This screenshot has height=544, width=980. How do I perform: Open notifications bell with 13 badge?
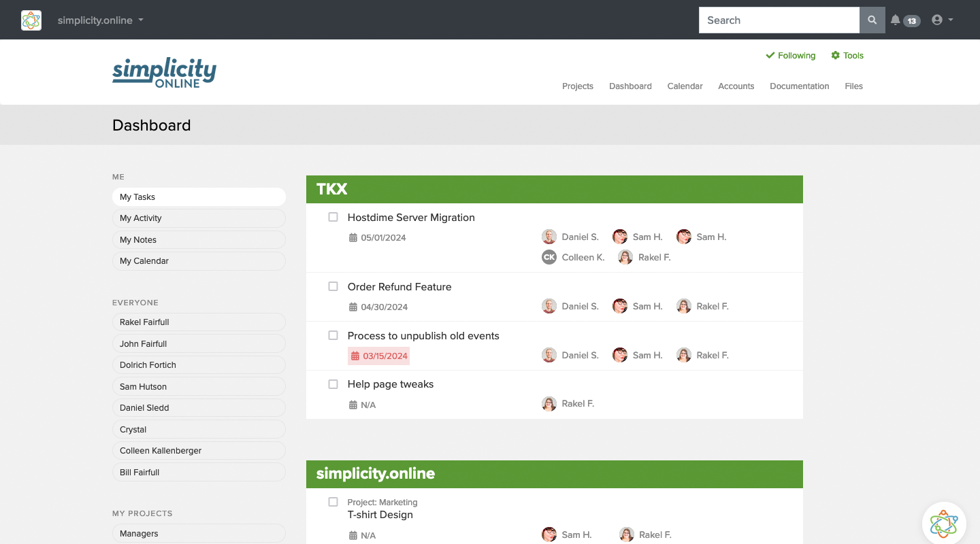pos(905,20)
